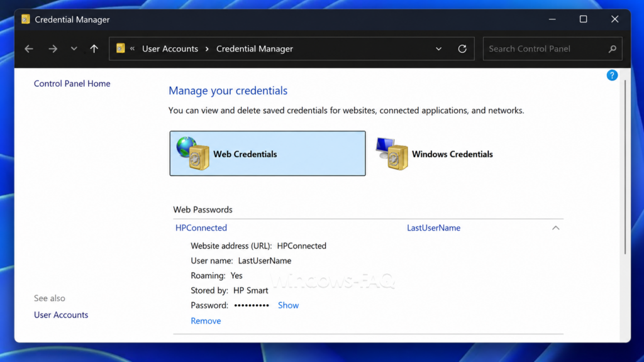Click the globe and safe icon
Viewport: 644px width, 362px height.
tap(192, 153)
